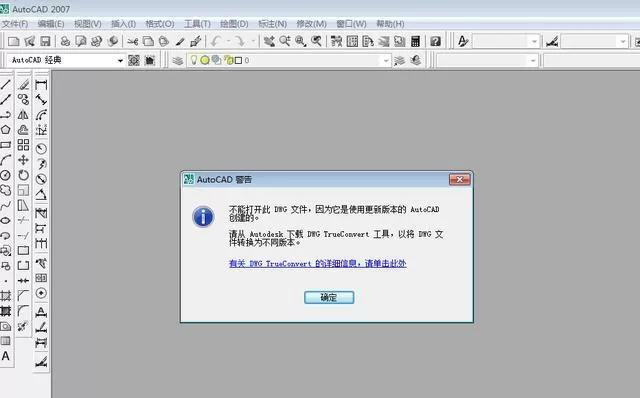Open the Layer Properties Manager icon

pos(178,60)
